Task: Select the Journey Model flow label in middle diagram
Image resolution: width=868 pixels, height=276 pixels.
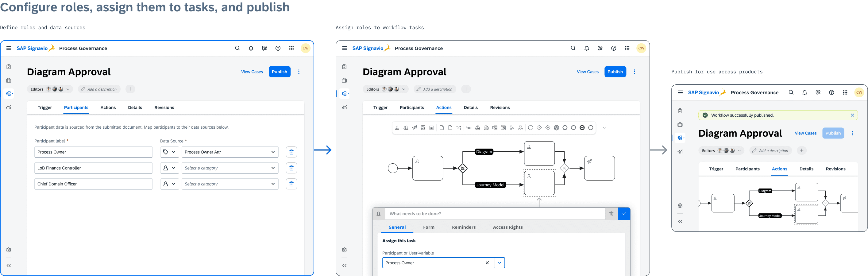Action: (x=490, y=185)
